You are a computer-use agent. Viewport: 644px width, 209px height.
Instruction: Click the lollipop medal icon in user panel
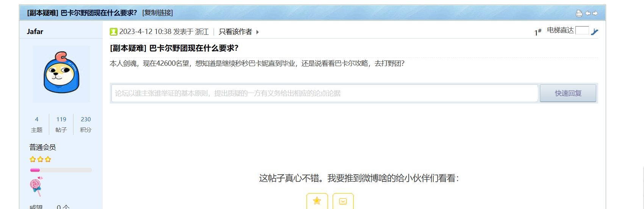tap(36, 186)
